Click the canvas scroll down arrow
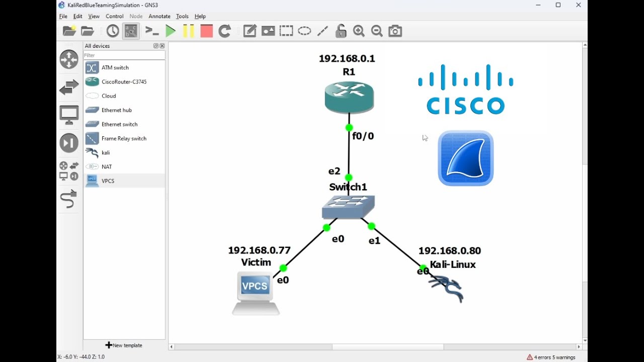 point(585,340)
